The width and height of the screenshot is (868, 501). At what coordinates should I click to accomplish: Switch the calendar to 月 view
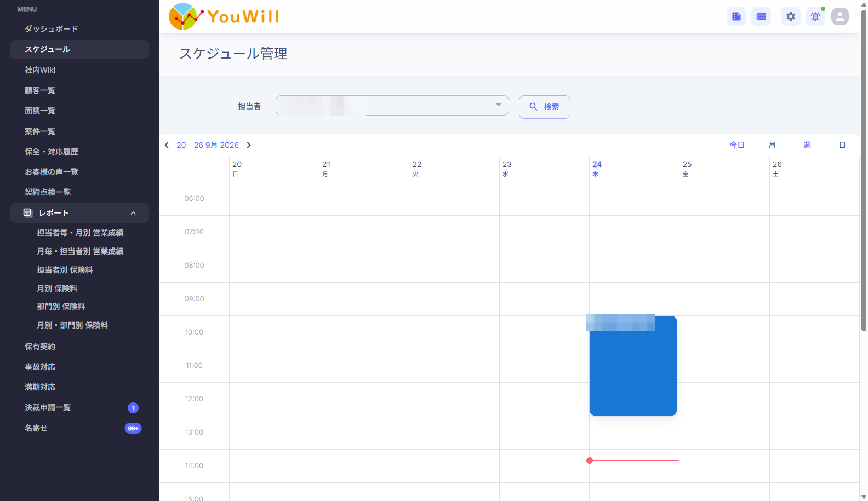point(772,145)
